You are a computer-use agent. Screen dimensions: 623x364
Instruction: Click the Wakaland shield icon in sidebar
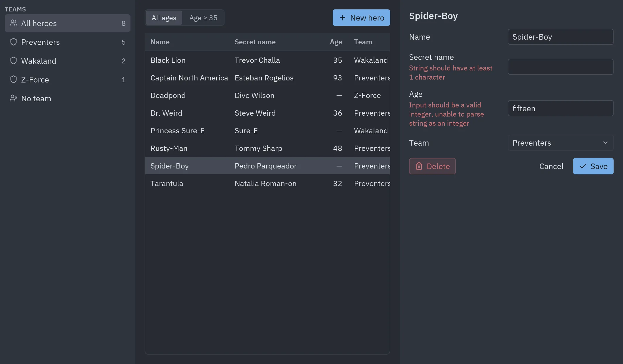pos(14,61)
